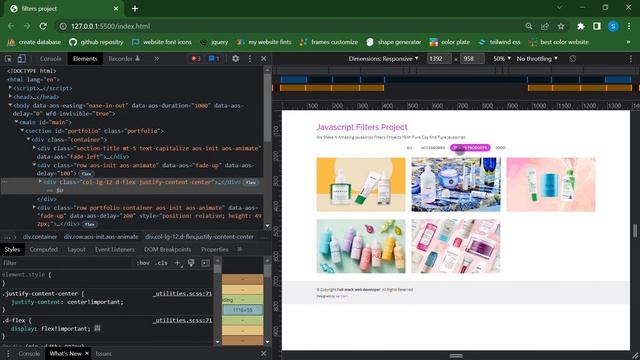Switch to drawer Console tab
This screenshot has width=640, height=360.
click(x=29, y=353)
